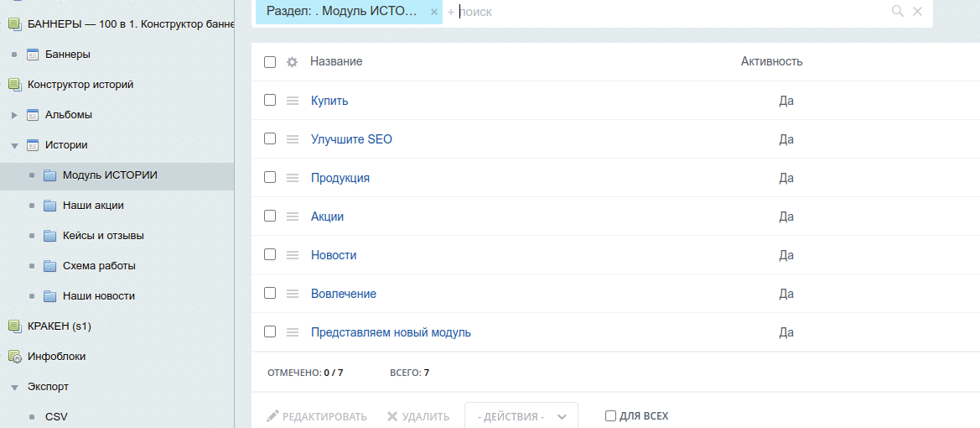
Task: Open row menu icon for Новости
Action: click(x=293, y=255)
